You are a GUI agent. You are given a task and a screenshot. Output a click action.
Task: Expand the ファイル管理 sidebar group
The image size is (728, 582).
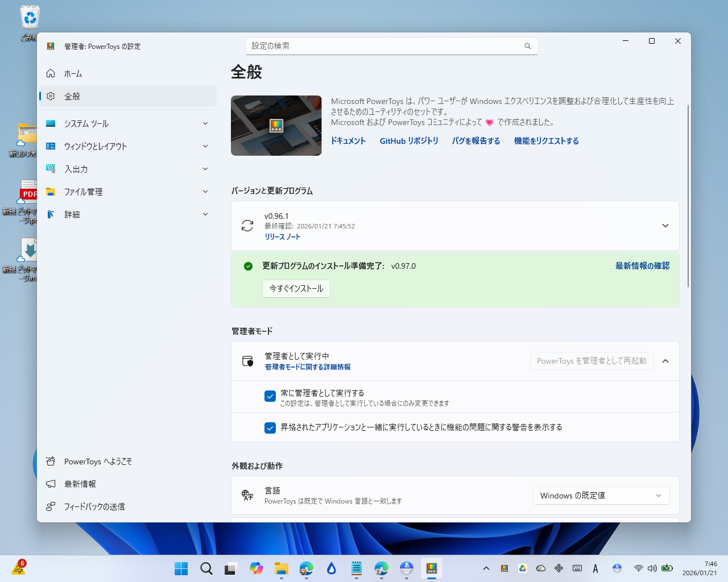[x=205, y=192]
